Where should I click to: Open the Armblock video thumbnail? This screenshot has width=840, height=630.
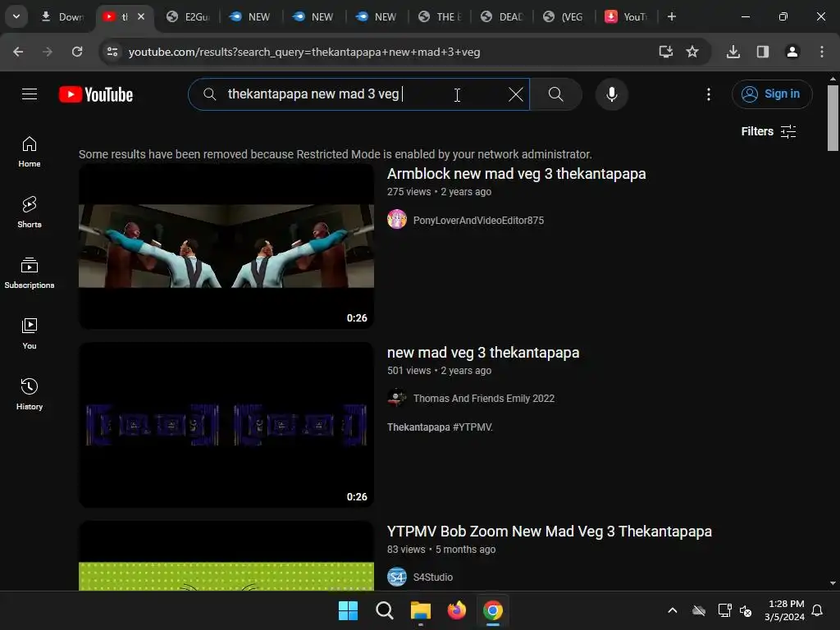click(226, 246)
